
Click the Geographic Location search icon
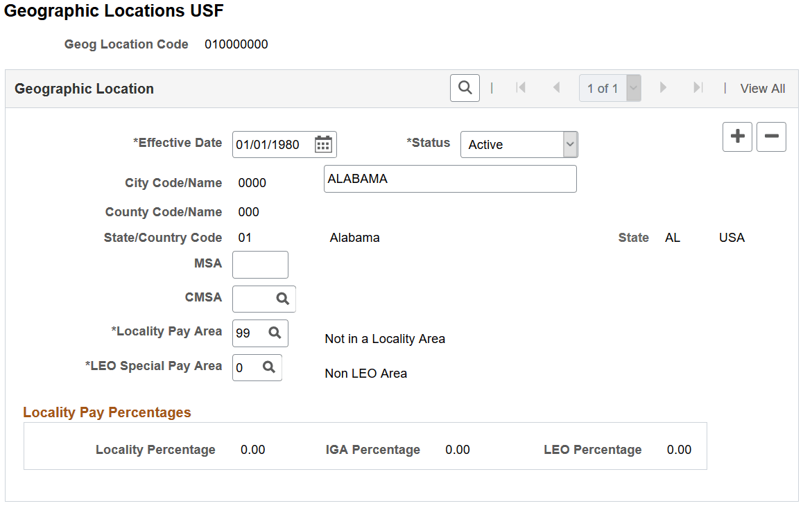coord(465,88)
